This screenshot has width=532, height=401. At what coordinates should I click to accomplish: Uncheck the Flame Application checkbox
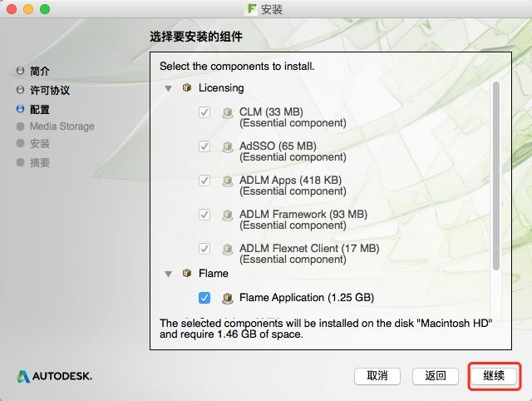[204, 298]
